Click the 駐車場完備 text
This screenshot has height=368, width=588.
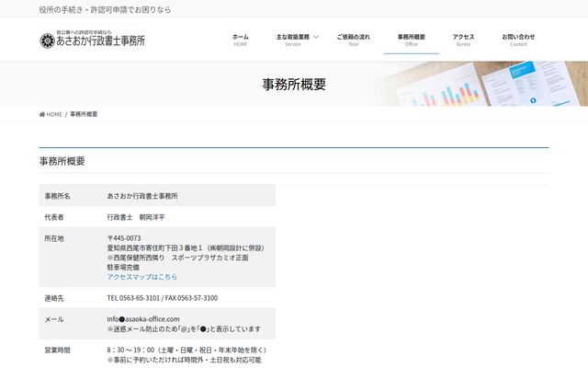pyautogui.click(x=123, y=268)
